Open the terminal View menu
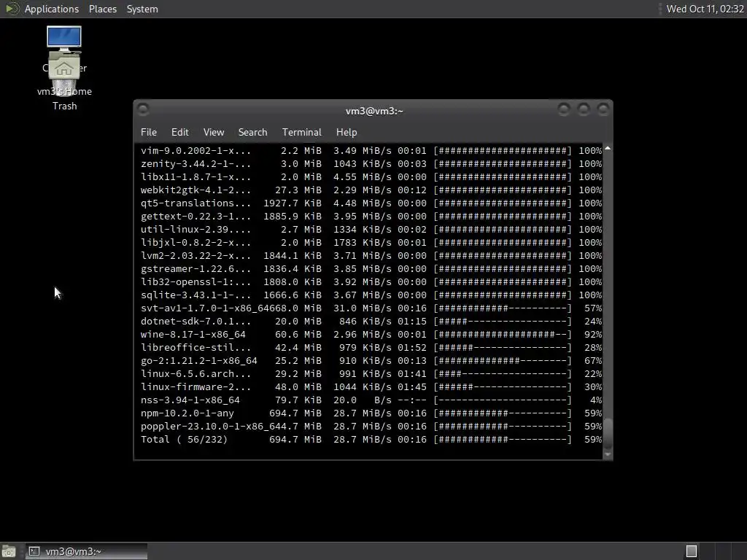 point(214,133)
